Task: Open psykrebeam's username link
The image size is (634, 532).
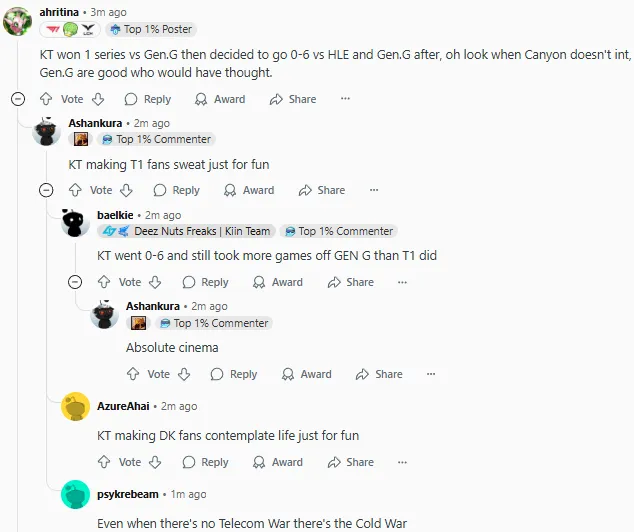Action: 128,494
